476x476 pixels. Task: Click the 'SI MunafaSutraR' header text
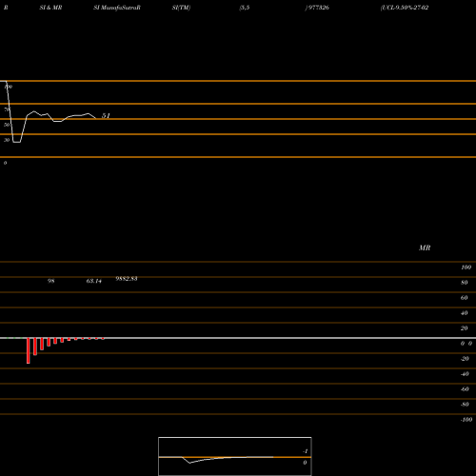click(x=117, y=8)
